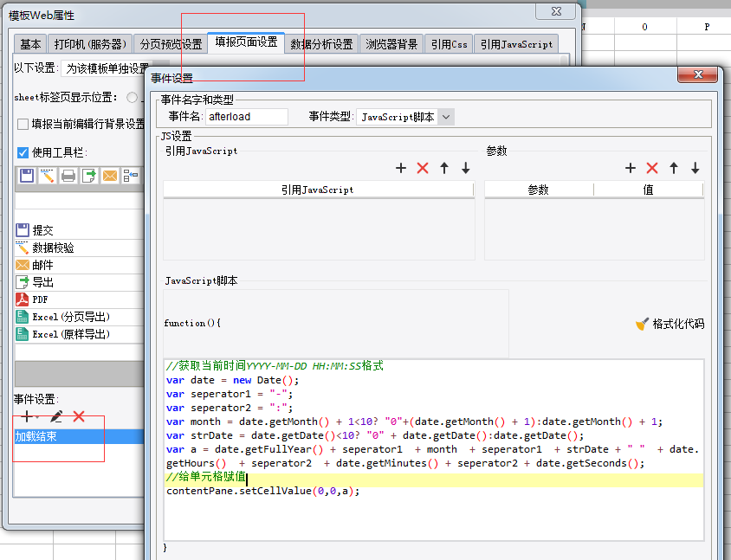
Task: Select the 加载结束 event row
Action: [x=80, y=436]
